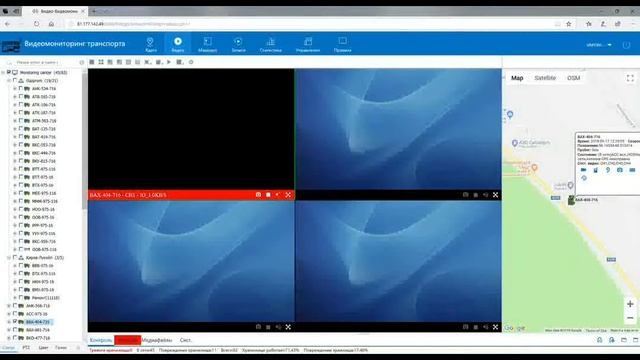Zoom in on the map
This screenshot has height=360, width=640.
pos(630,304)
